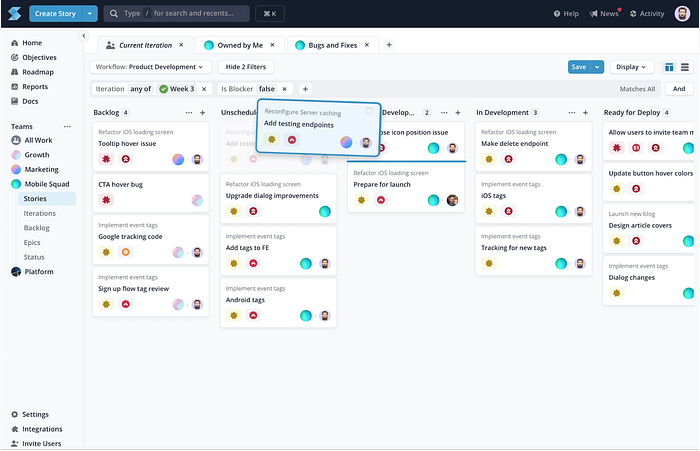Change the Week 3 iteration value
This screenshot has height=451, width=700.
[x=177, y=89]
